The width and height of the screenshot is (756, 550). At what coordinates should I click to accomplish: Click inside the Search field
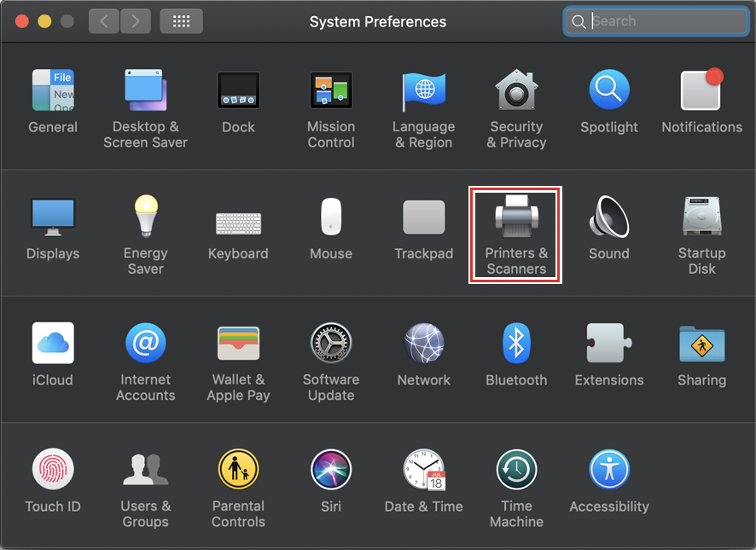(x=657, y=20)
